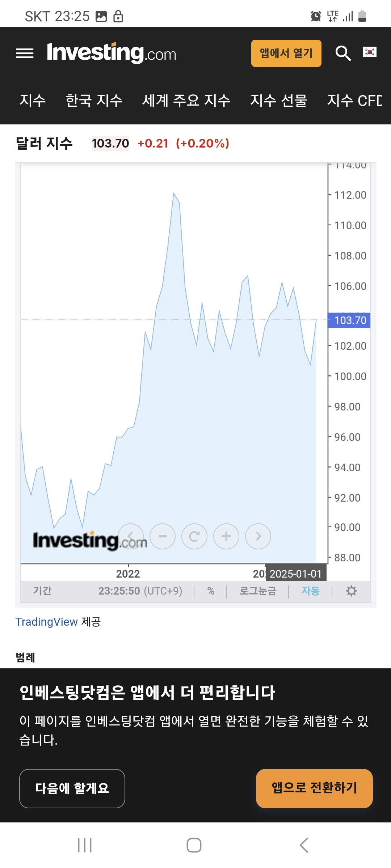Viewport: 391px width, 868px height.
Task: Open the hamburger menu
Action: coord(25,54)
